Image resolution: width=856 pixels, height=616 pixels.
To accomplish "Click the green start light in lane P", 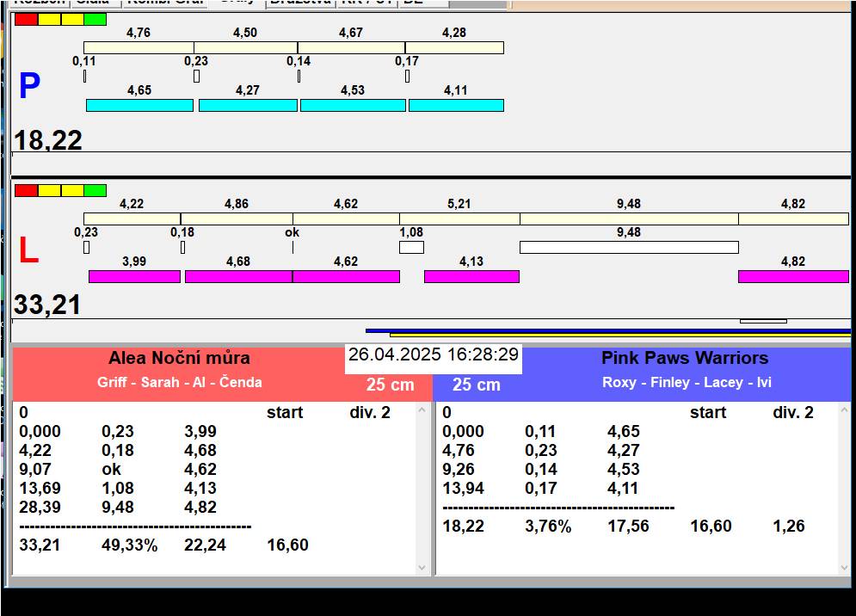I will pyautogui.click(x=95, y=19).
